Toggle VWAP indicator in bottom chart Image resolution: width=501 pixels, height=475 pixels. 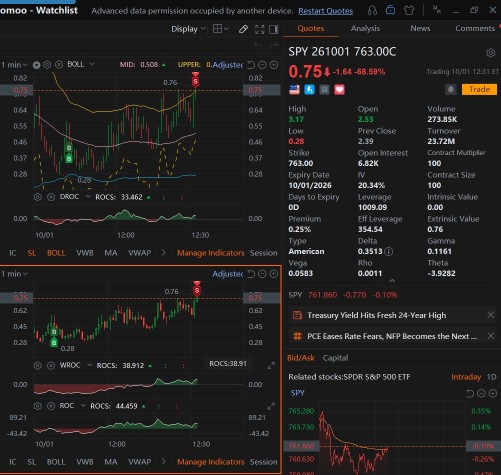pos(140,462)
